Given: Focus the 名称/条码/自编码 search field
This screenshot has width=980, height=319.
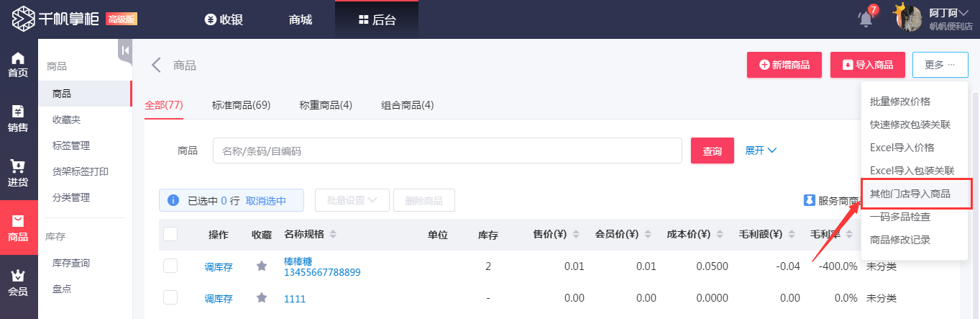Looking at the screenshot, I should (x=447, y=150).
